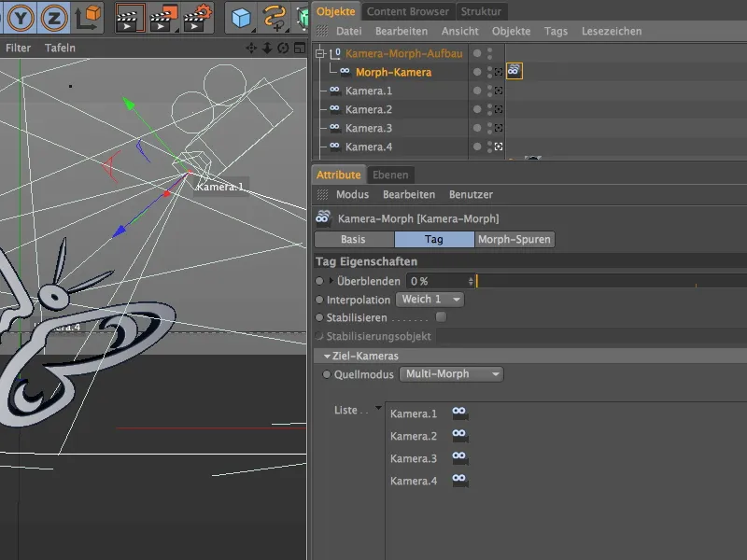Click the Kamera.1 label in viewport
This screenshot has width=747, height=560.
point(220,187)
